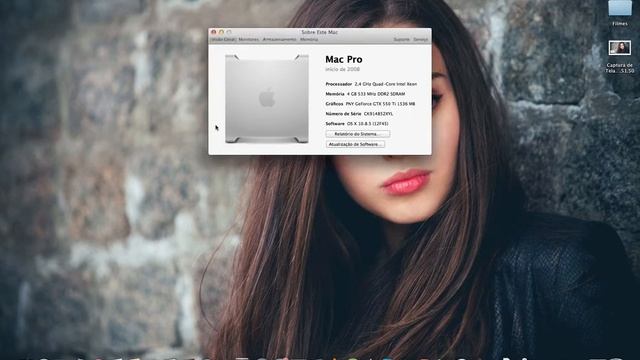Open the Suporte link
Screen dimensions: 640x360
tap(402, 40)
